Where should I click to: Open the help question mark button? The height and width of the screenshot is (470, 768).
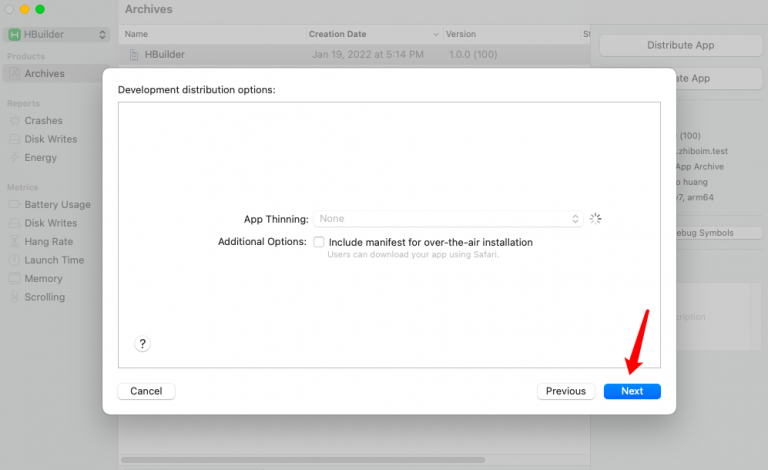[142, 344]
